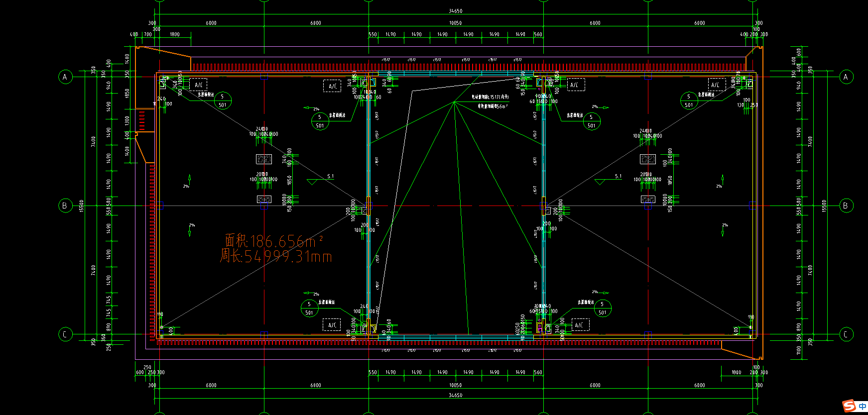Select the 15500 vertical dimension on the left
The height and width of the screenshot is (415, 868).
81,206
